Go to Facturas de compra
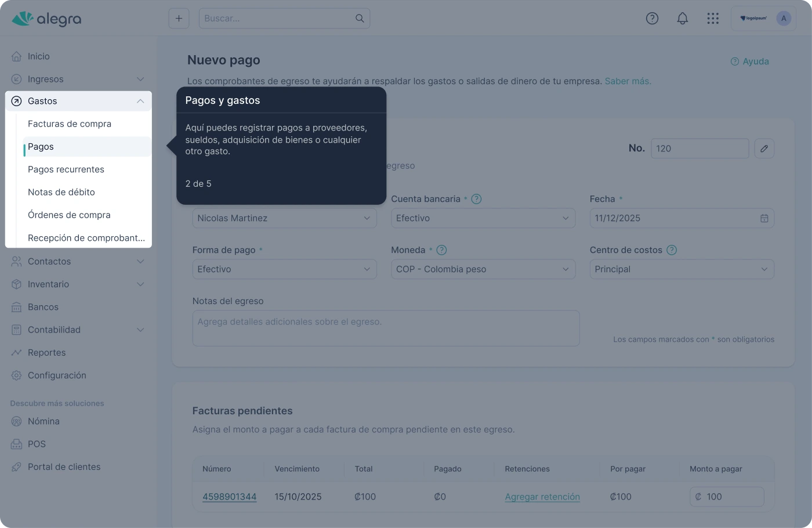 pyautogui.click(x=70, y=124)
